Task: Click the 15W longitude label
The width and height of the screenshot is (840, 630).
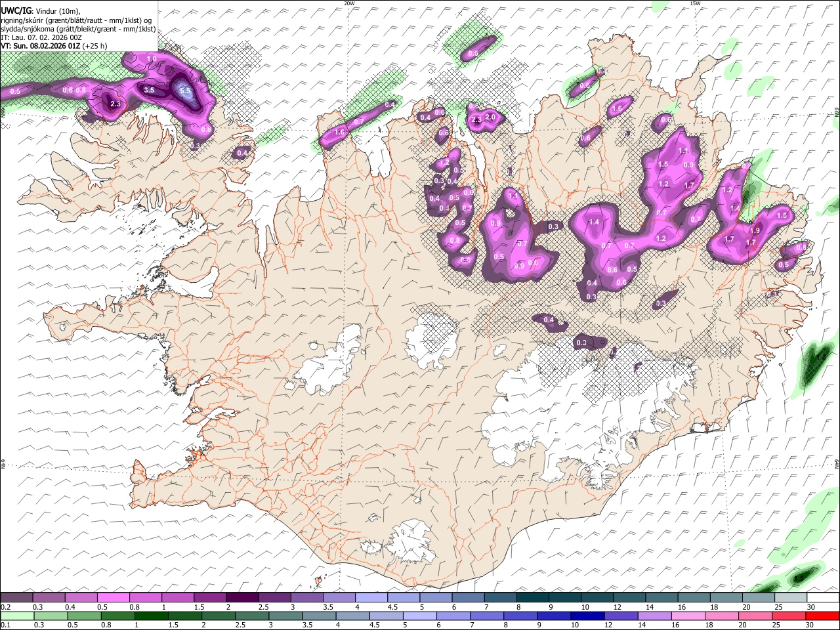Action: click(x=695, y=3)
